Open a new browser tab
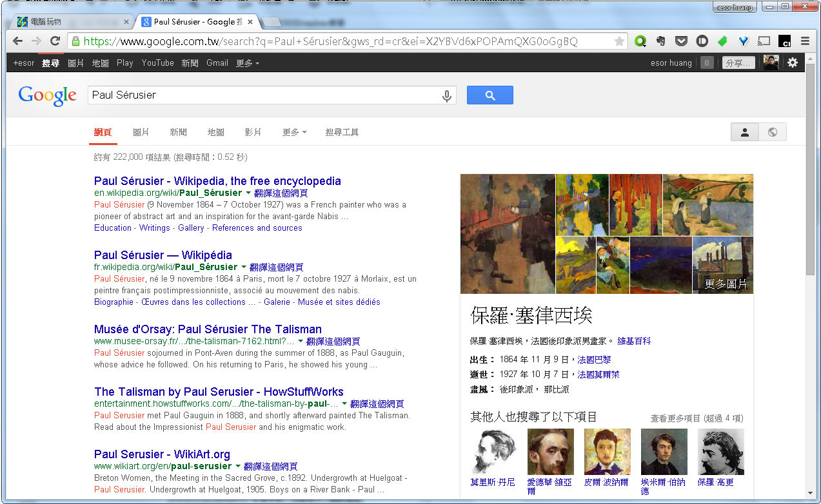The image size is (821, 504). 272,23
